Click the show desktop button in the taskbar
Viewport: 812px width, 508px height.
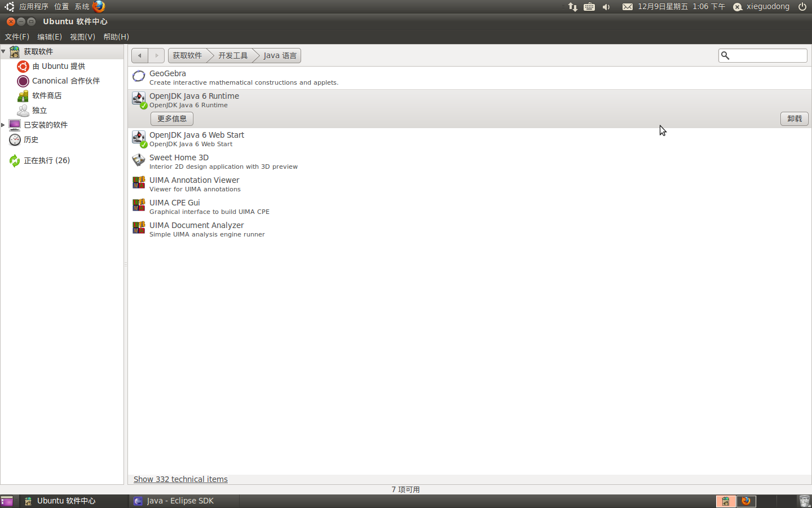7,501
